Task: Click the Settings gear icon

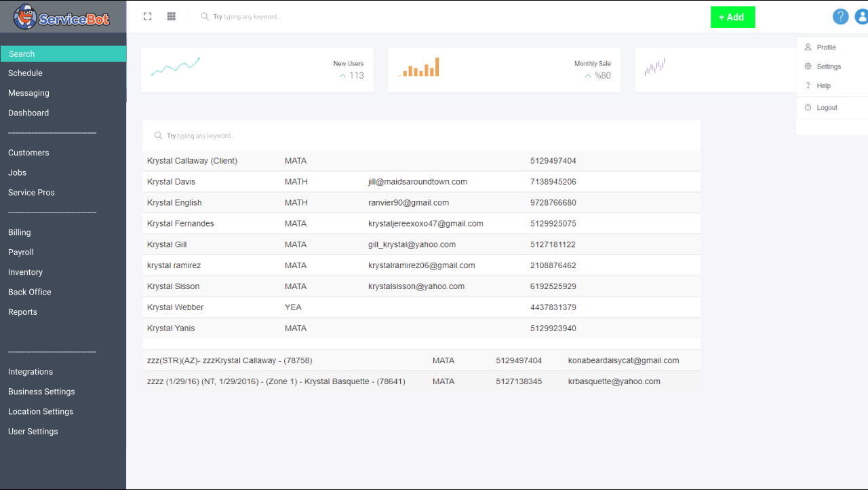Action: pos(808,67)
